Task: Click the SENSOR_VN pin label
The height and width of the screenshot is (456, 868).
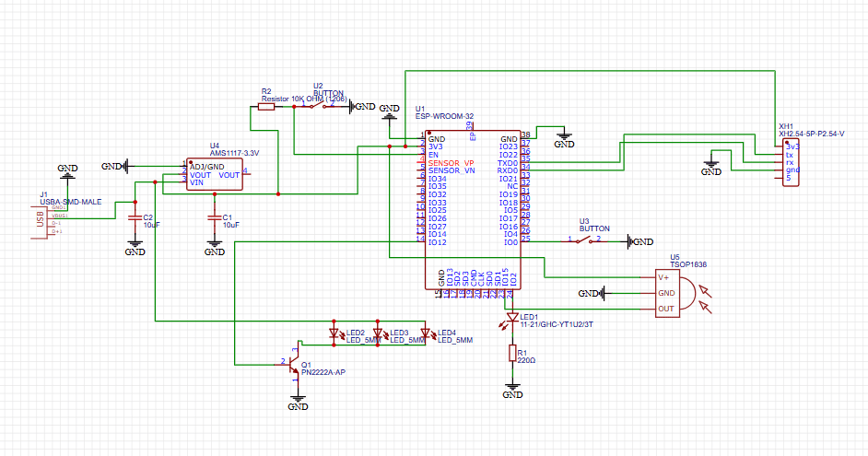Action: 452,170
